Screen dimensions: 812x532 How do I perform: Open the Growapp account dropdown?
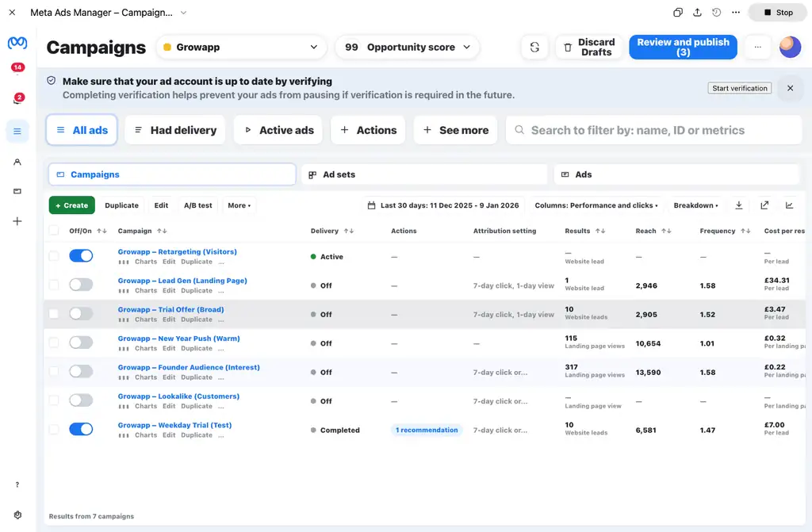[x=241, y=47]
